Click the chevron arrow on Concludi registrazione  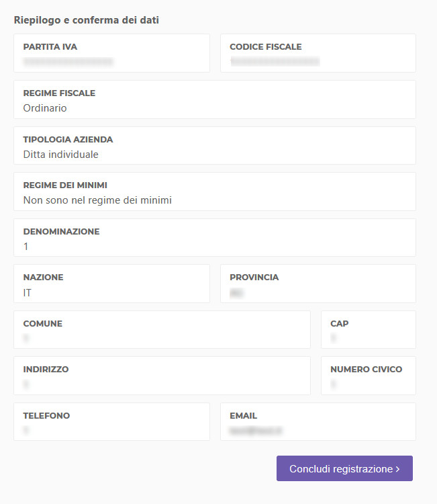point(398,469)
